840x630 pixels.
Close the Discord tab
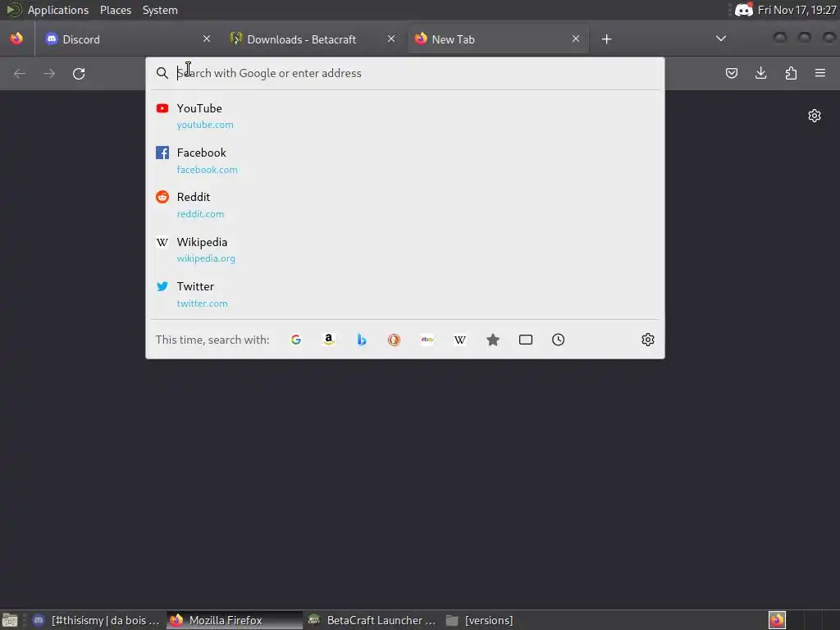tap(206, 39)
